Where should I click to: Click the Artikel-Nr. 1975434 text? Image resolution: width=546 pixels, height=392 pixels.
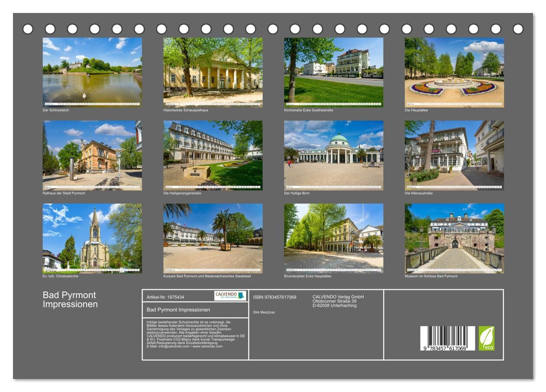point(166,297)
